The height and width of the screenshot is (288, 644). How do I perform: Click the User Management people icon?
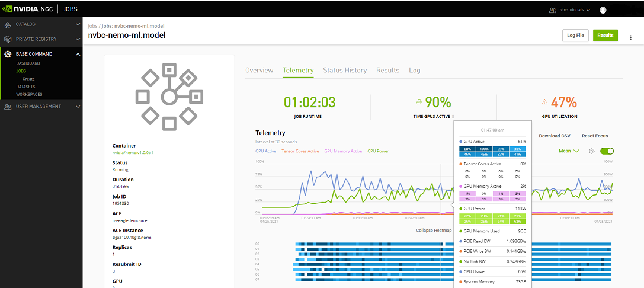point(8,107)
